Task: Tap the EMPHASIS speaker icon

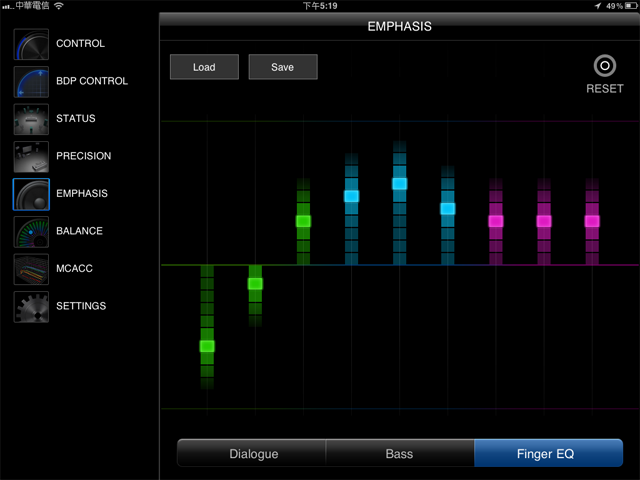Action: pyautogui.click(x=31, y=194)
